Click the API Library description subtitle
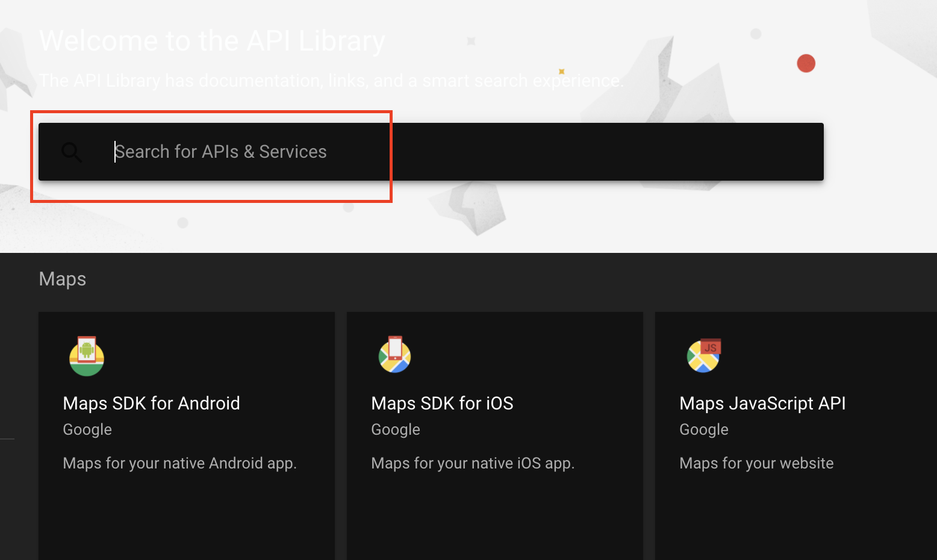Viewport: 937px width, 560px height. 332,81
